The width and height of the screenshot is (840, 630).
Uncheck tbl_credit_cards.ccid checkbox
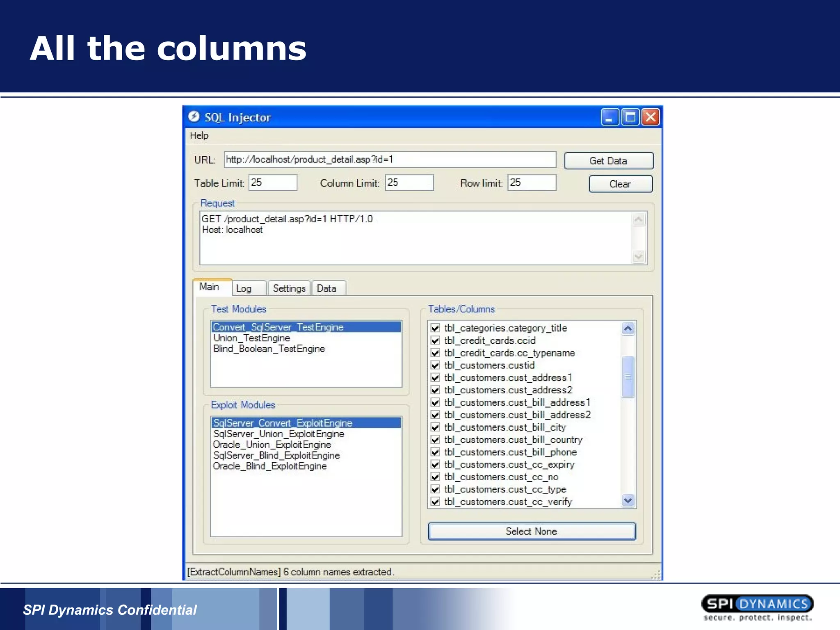[436, 340]
